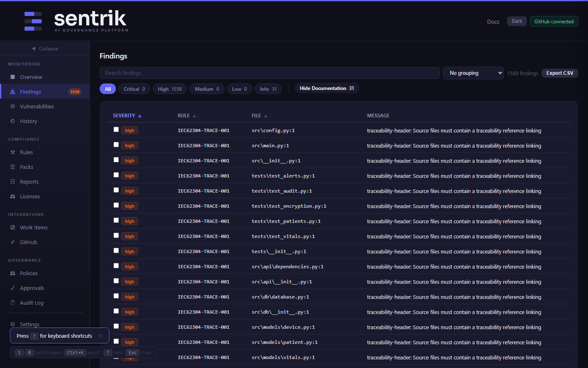Sort by File column arrow
The height and width of the screenshot is (368, 588).
[x=265, y=116]
